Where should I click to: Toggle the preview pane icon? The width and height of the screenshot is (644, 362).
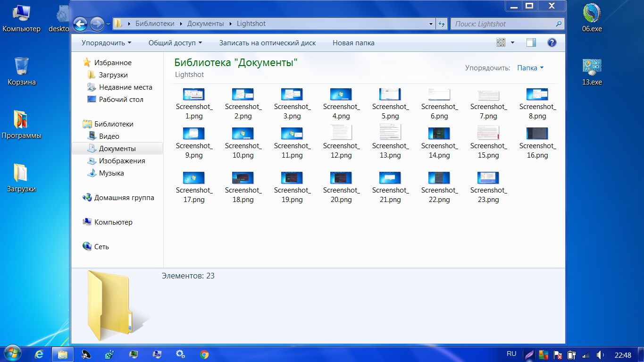(x=531, y=43)
